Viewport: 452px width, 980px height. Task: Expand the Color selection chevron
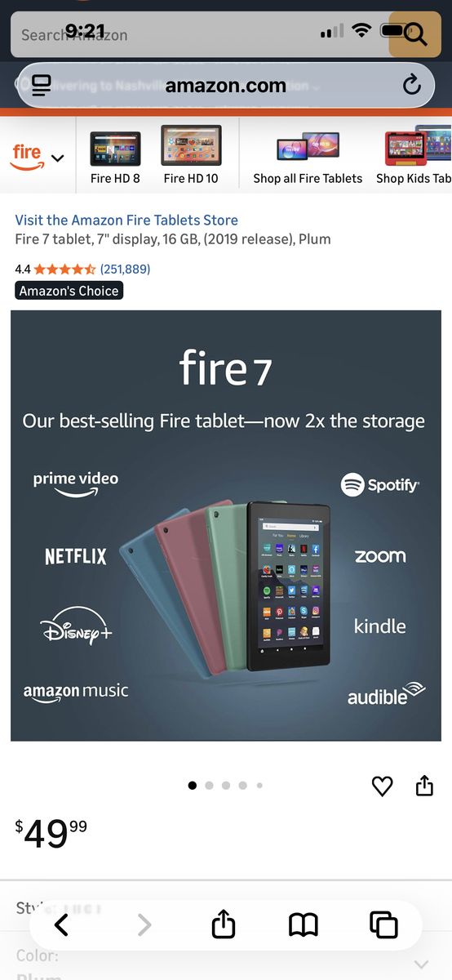[x=422, y=964]
